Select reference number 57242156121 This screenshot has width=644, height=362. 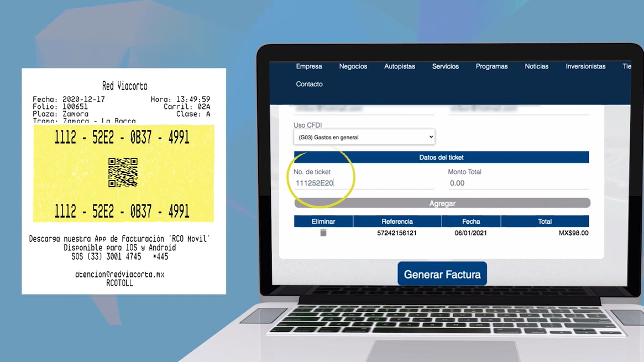tap(397, 233)
